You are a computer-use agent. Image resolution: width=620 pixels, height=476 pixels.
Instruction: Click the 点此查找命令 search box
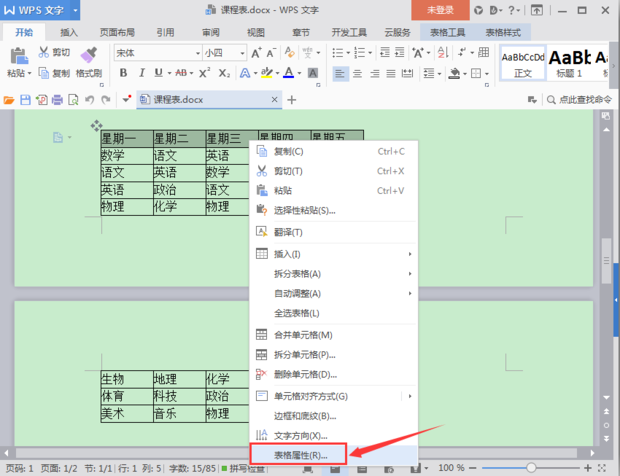[x=580, y=100]
